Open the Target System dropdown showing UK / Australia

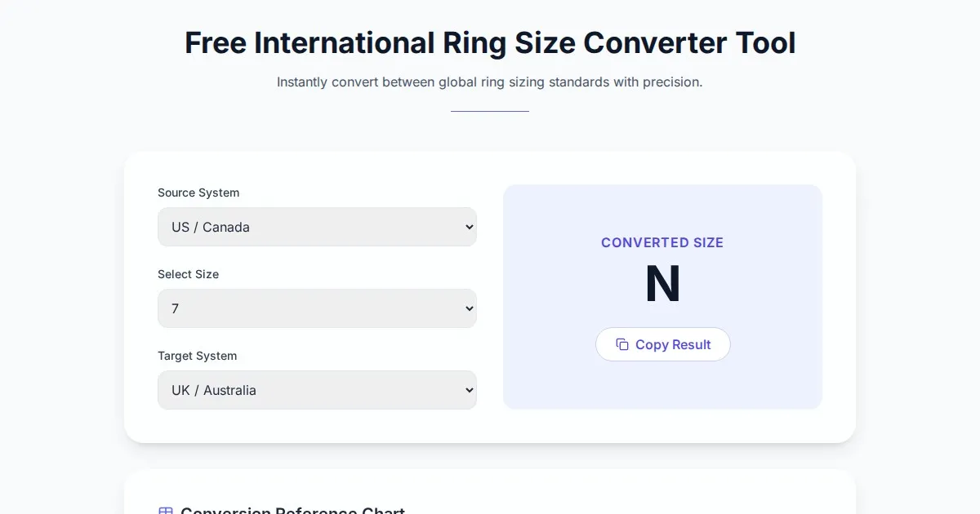(x=317, y=390)
